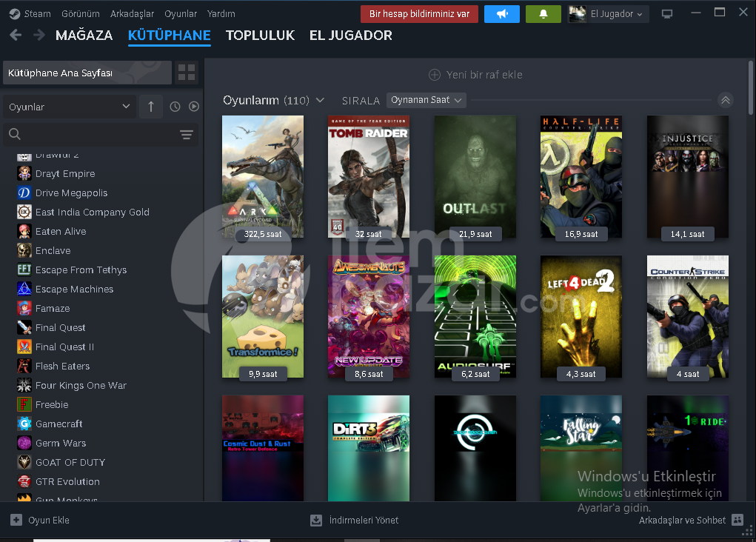The width and height of the screenshot is (756, 542).
Task: Click the Big Picture monitor icon
Action: coord(667,14)
